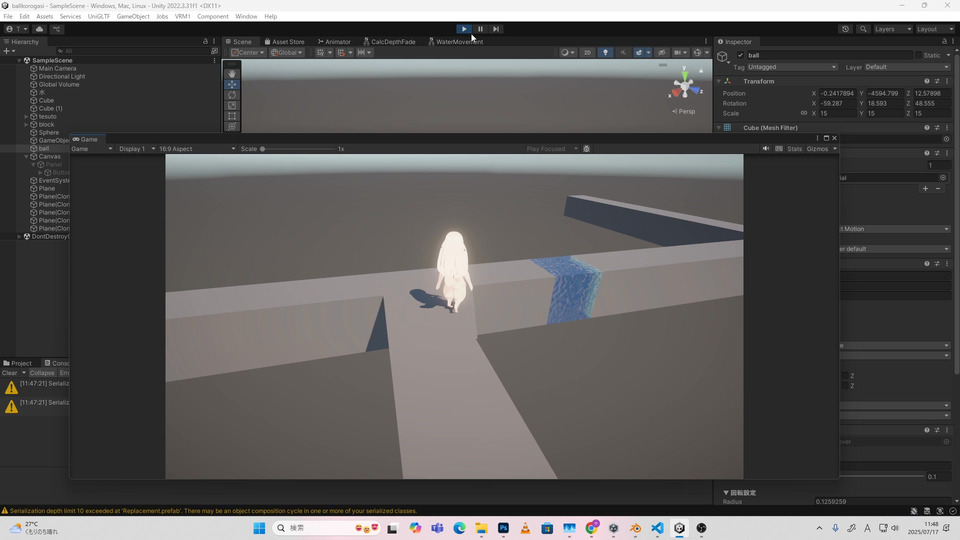The width and height of the screenshot is (960, 540).
Task: Open the GameObject menu
Action: coord(133,17)
